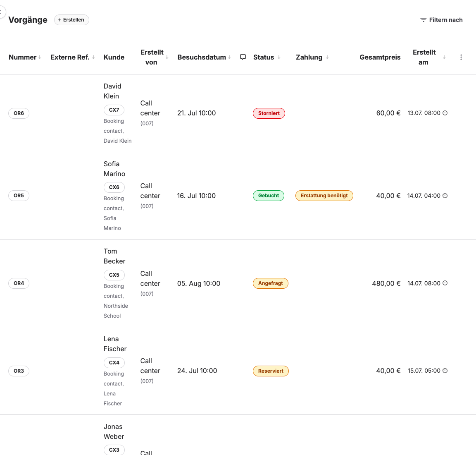Click the comment icon column header
Screen dimensions: 476x455
(x=243, y=57)
